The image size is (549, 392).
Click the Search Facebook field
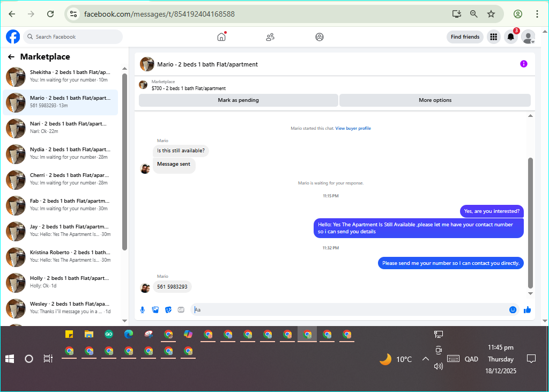[x=73, y=37]
